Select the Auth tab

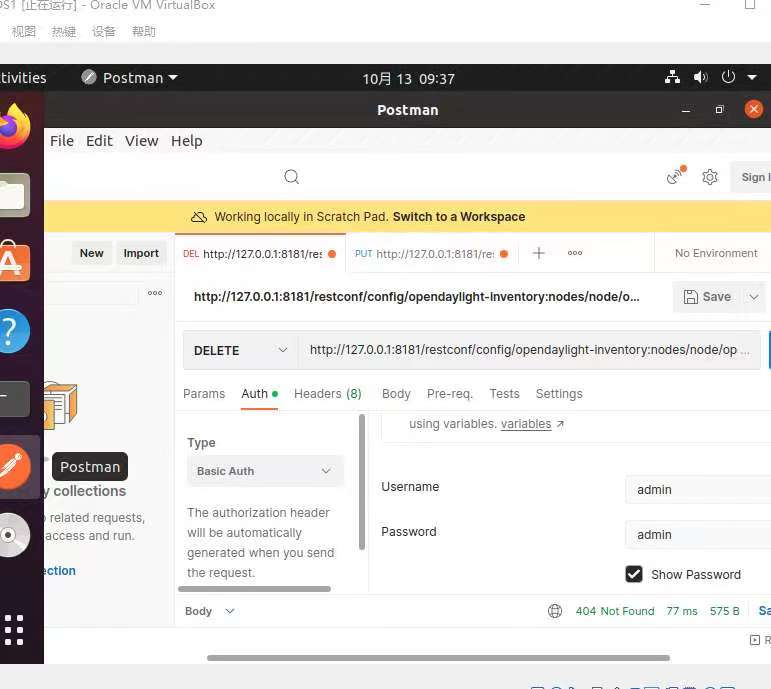tap(260, 393)
